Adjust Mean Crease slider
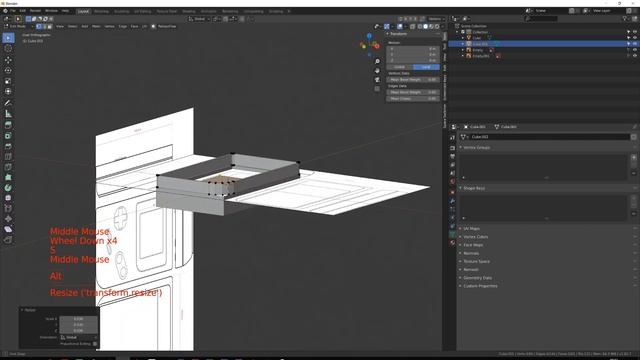Image resolution: width=640 pixels, height=360 pixels. coord(413,98)
